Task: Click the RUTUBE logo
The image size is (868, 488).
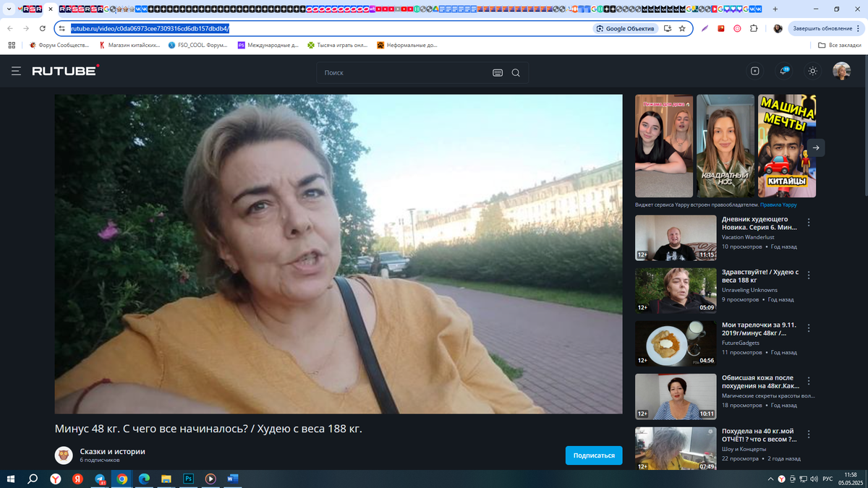Action: [x=65, y=71]
